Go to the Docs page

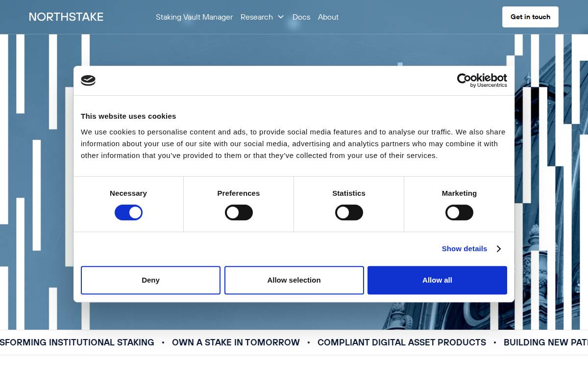tap(301, 17)
